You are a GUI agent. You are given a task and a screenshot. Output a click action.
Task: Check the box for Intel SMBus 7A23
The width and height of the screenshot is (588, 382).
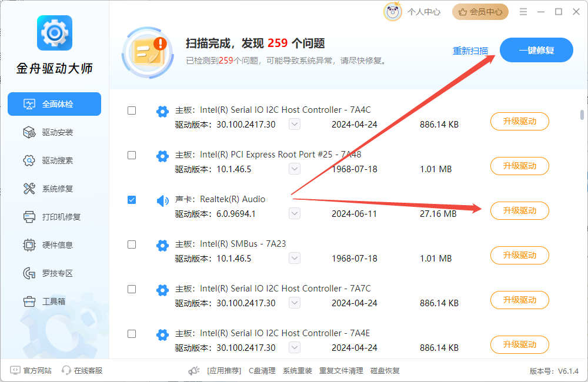(132, 244)
